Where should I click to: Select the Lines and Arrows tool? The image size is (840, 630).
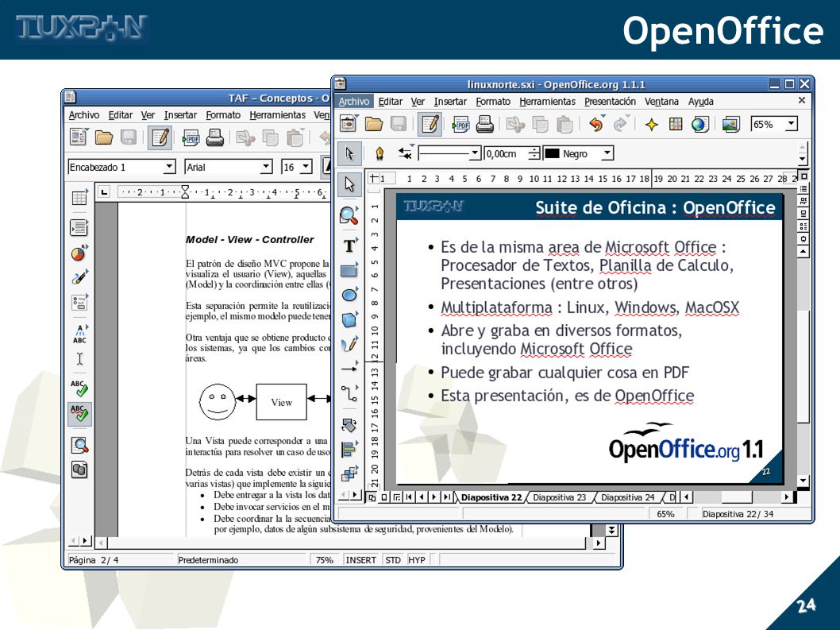[349, 369]
